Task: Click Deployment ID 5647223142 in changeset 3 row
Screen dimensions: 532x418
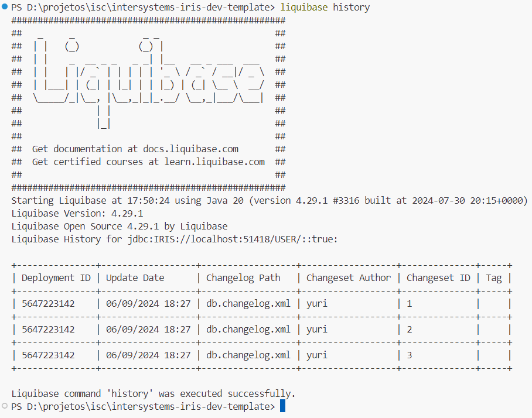Action: click(48, 355)
